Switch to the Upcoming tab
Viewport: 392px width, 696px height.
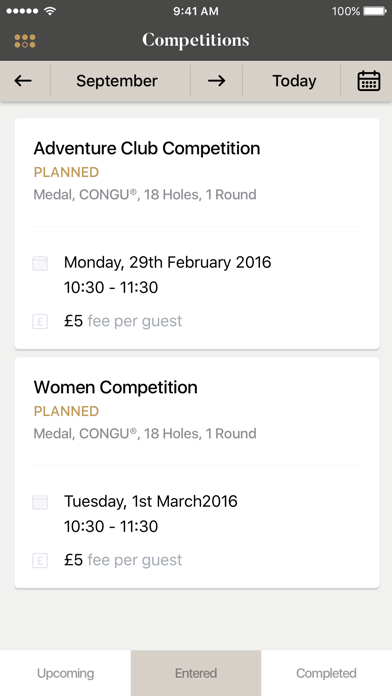pos(65,673)
